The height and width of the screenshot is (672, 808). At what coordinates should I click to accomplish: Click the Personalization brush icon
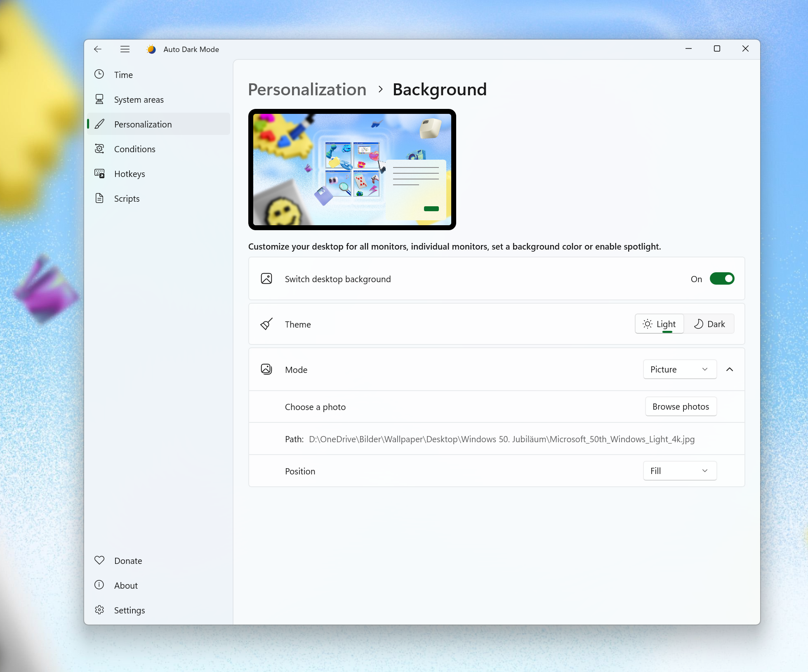[99, 124]
